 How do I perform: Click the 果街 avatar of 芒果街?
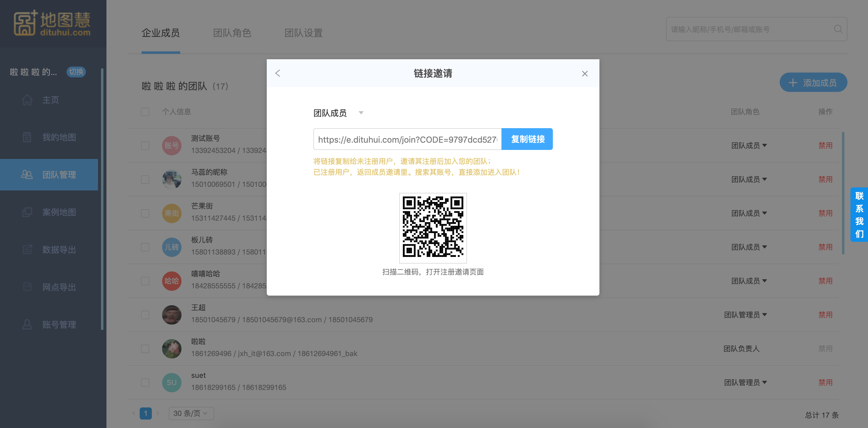click(x=171, y=213)
